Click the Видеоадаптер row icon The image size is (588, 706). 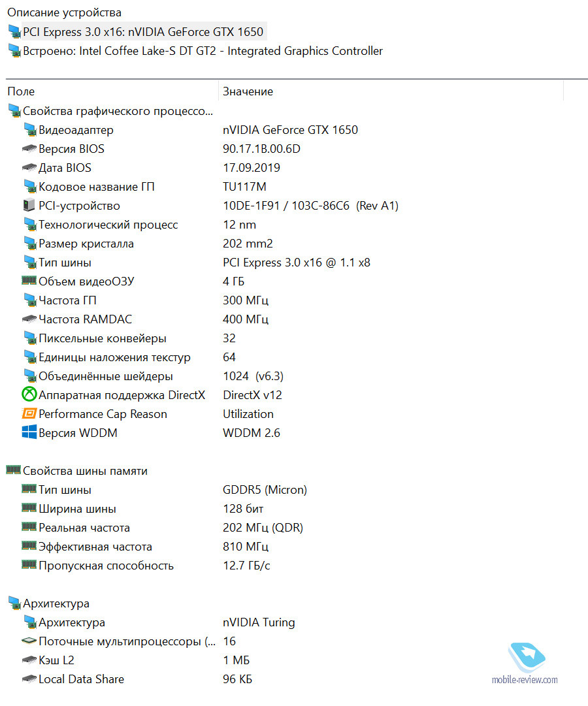click(x=30, y=130)
